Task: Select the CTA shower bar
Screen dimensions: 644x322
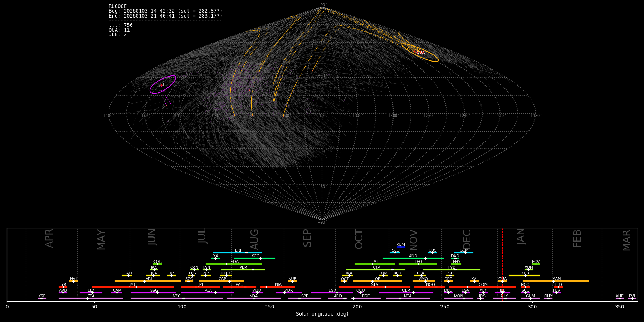Action: point(376,270)
